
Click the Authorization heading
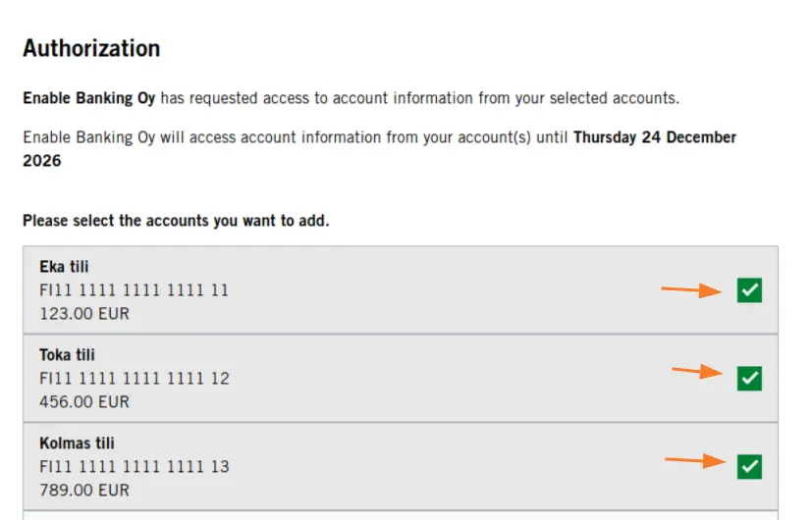[x=91, y=49]
